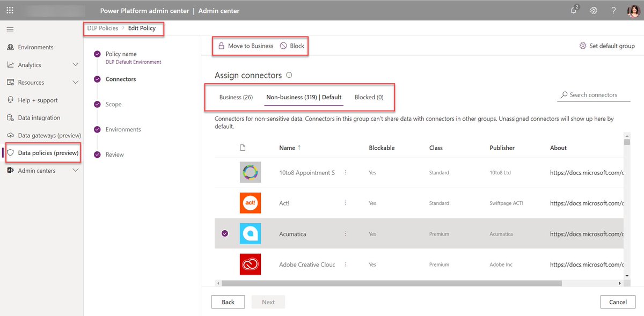Open the 10to8 docs link

click(x=587, y=173)
